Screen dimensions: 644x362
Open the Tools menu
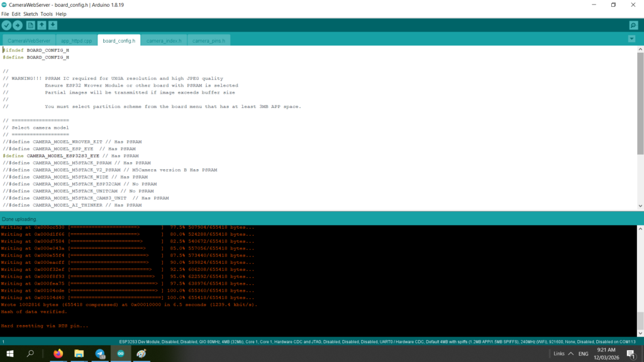[47, 14]
